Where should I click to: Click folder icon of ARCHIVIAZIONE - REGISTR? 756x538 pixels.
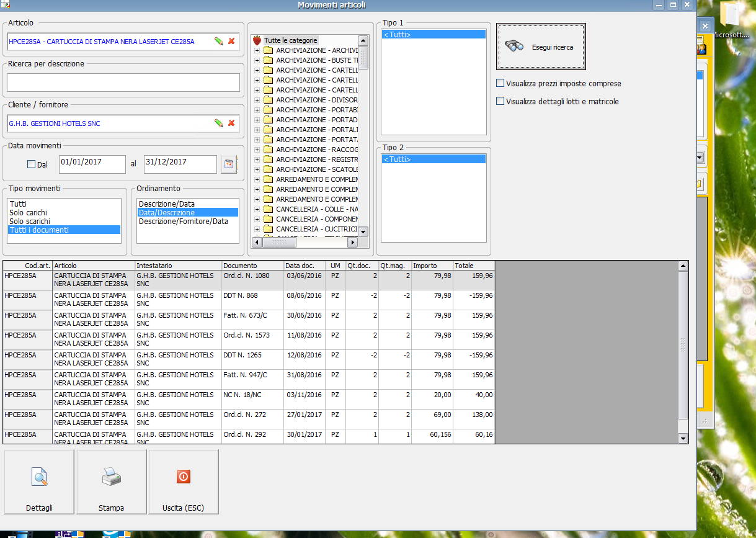click(268, 159)
